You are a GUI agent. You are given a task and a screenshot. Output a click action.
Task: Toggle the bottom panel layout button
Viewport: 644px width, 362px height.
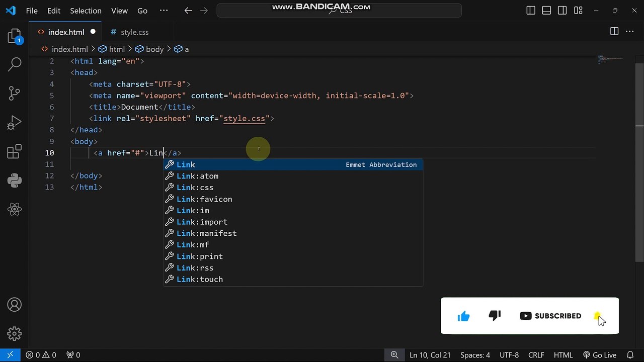[546, 11]
